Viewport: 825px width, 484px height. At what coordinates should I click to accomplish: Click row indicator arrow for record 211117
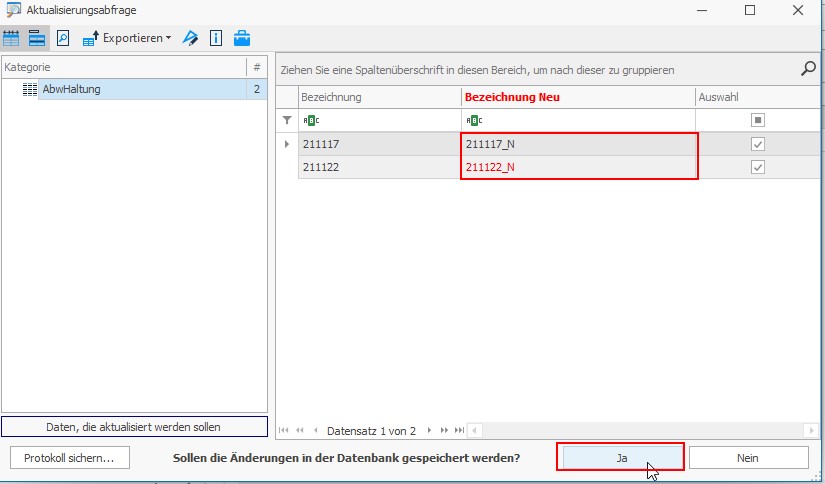coord(287,144)
